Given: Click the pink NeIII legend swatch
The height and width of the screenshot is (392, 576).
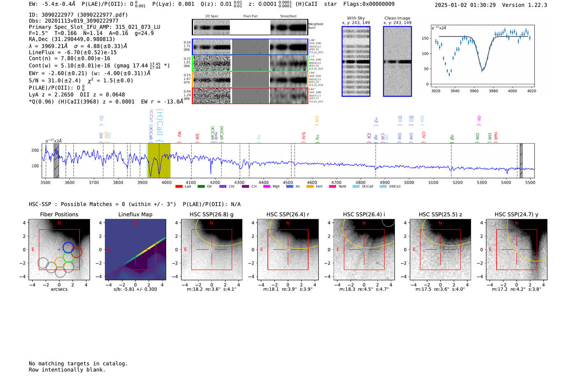Looking at the screenshot, I should pos(332,186).
